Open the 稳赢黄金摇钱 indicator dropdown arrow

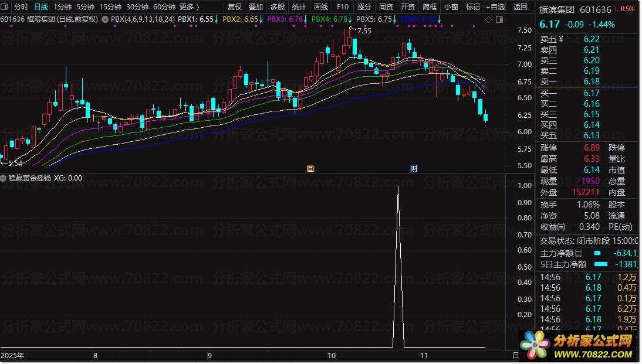4,178
